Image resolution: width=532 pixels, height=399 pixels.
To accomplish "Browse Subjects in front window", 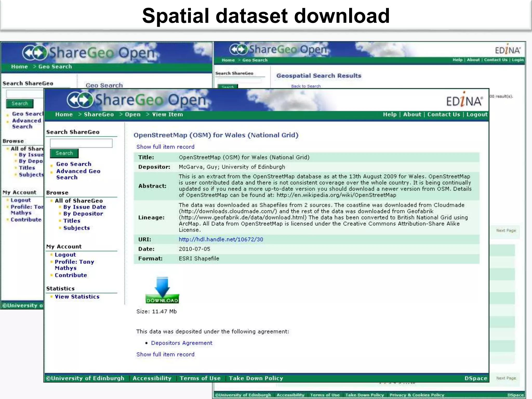I will [77, 228].
